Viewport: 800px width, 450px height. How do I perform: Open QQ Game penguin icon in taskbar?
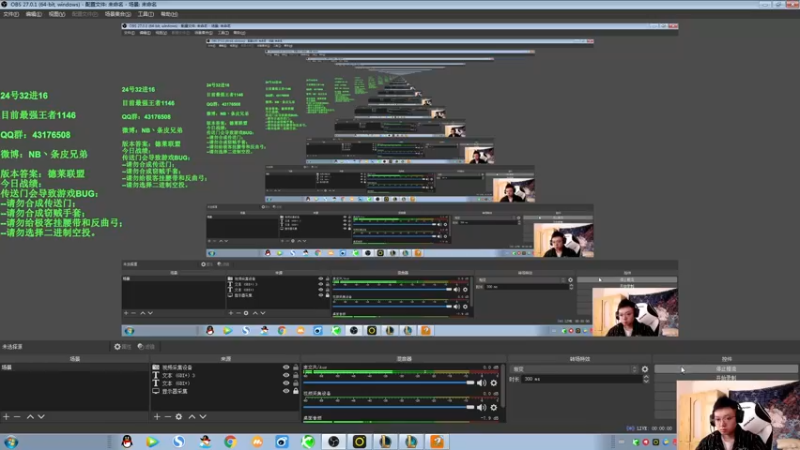pyautogui.click(x=205, y=442)
